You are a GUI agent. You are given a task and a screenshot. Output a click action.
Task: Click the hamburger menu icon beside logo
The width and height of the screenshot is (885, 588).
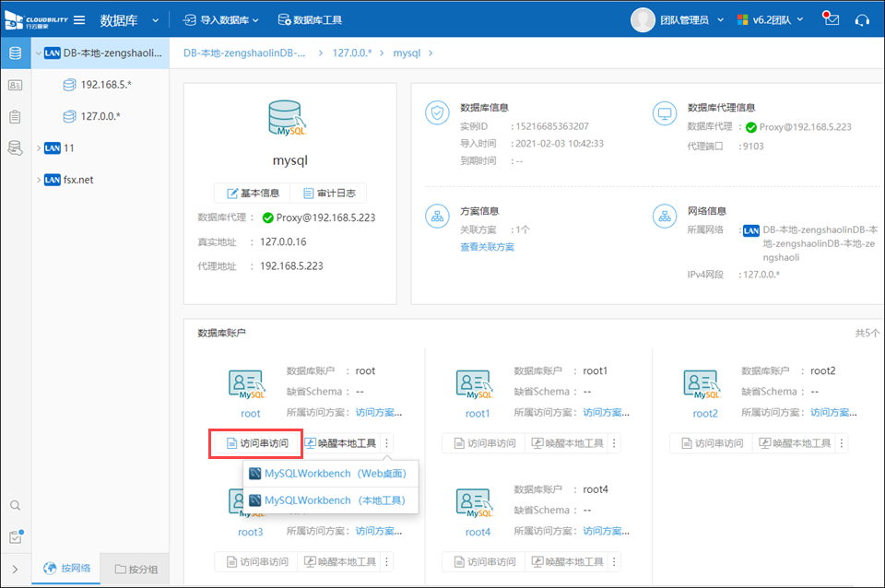(x=79, y=19)
